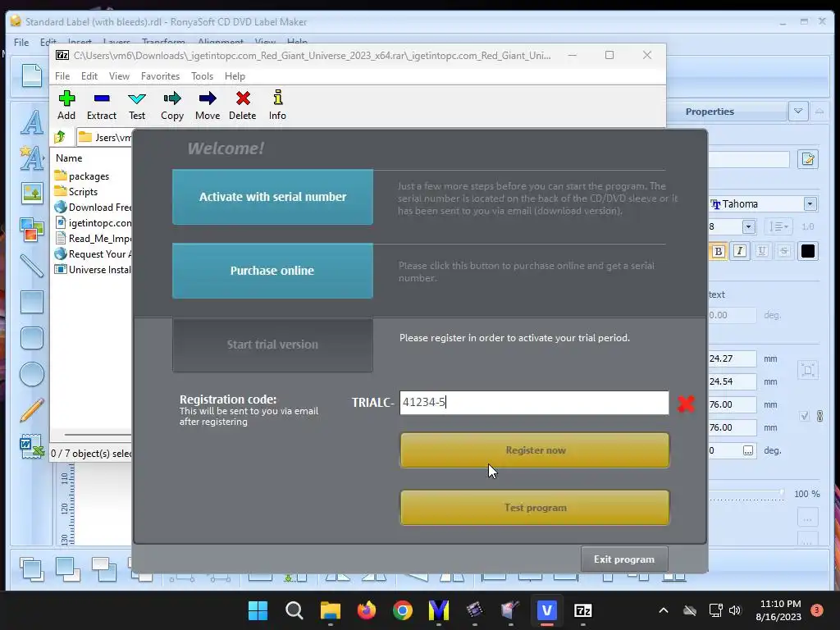This screenshot has width=840, height=630.
Task: Go up one folder level in 7-Zip
Action: click(x=60, y=137)
